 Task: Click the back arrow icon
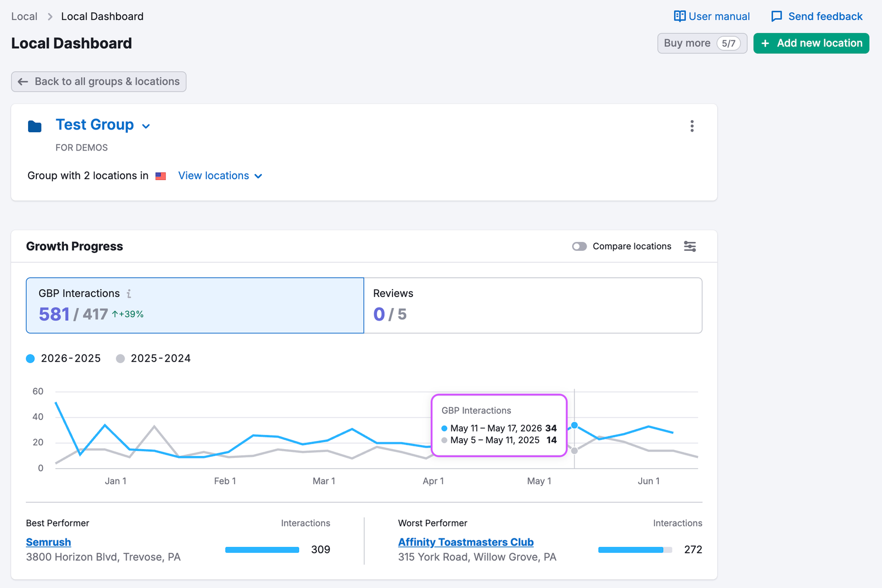click(x=23, y=82)
